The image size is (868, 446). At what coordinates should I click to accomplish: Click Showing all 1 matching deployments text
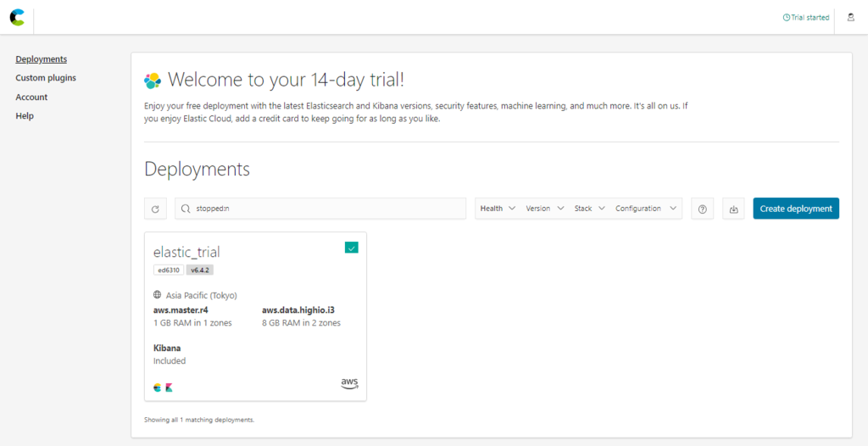(199, 420)
